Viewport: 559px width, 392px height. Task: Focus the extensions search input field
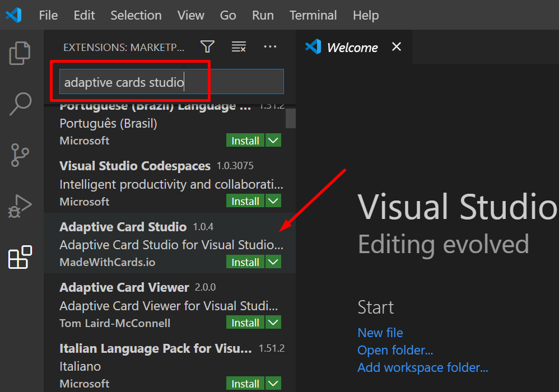pos(171,82)
